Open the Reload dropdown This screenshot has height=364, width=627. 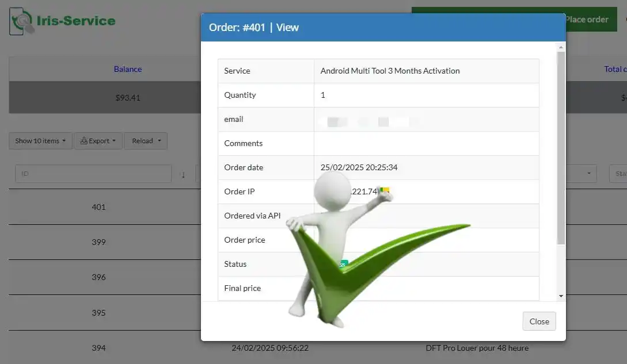pos(146,141)
